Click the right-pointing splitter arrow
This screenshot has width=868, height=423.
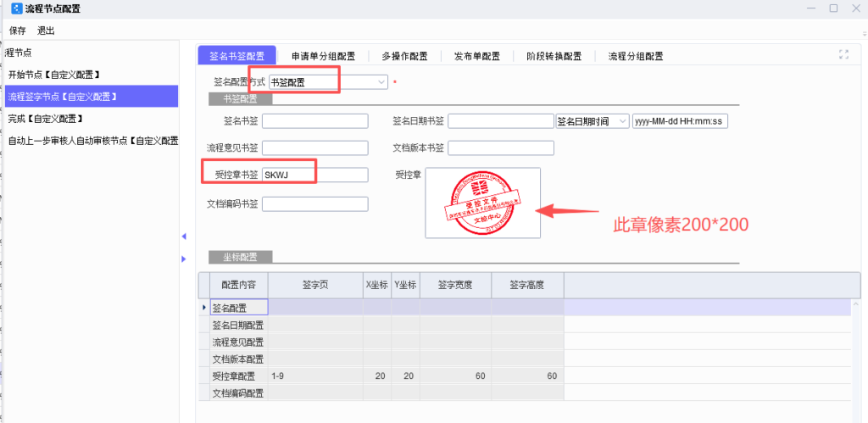(x=184, y=259)
